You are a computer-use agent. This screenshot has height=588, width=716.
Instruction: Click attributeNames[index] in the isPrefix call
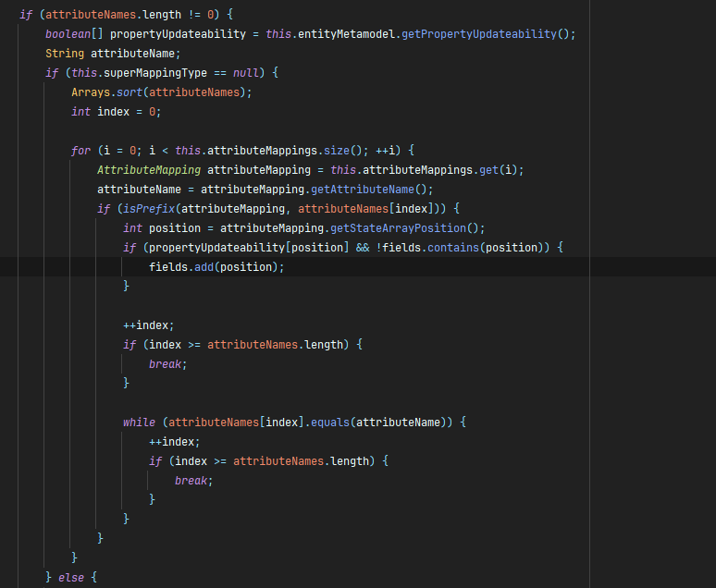(x=365, y=209)
